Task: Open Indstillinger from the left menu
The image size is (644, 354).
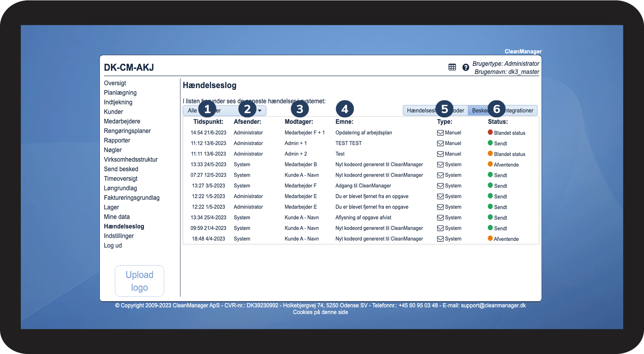Action: coord(119,236)
